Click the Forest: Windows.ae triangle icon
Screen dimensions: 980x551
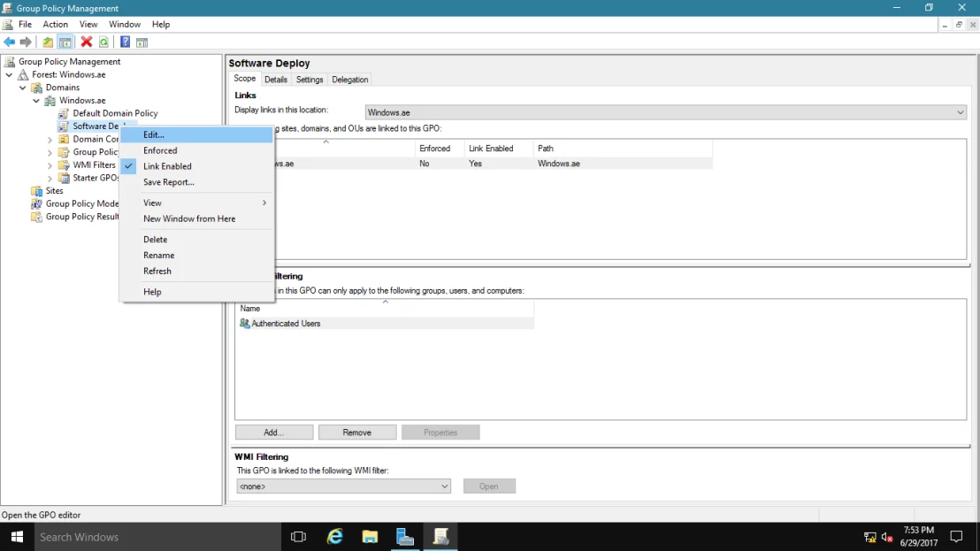[23, 74]
